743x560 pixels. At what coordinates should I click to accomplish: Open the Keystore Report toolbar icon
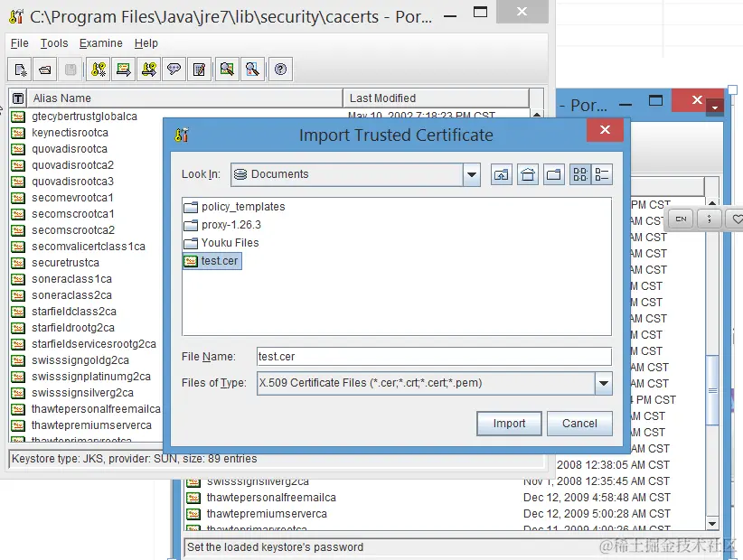(199, 70)
